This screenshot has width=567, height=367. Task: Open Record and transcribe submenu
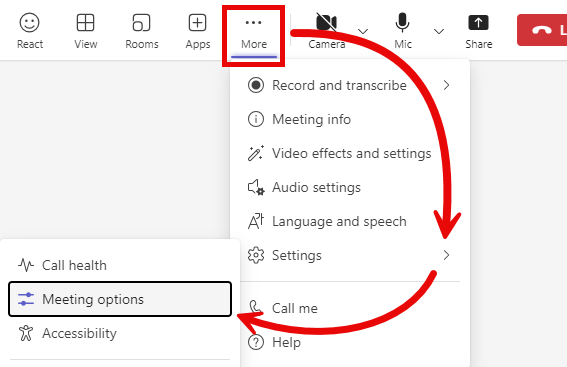tap(350, 85)
